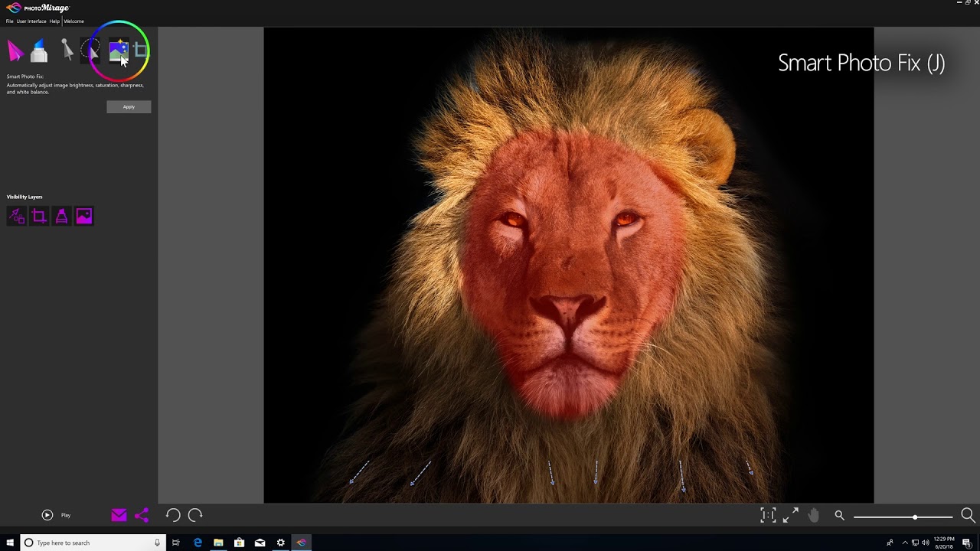The width and height of the screenshot is (980, 551).
Task: Apply the Smart Photo Fix
Action: pyautogui.click(x=129, y=107)
